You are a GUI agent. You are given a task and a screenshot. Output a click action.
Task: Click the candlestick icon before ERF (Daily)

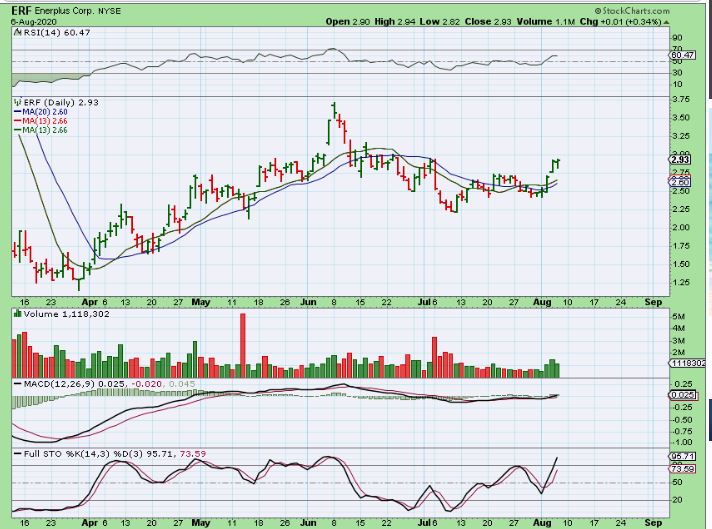18,102
